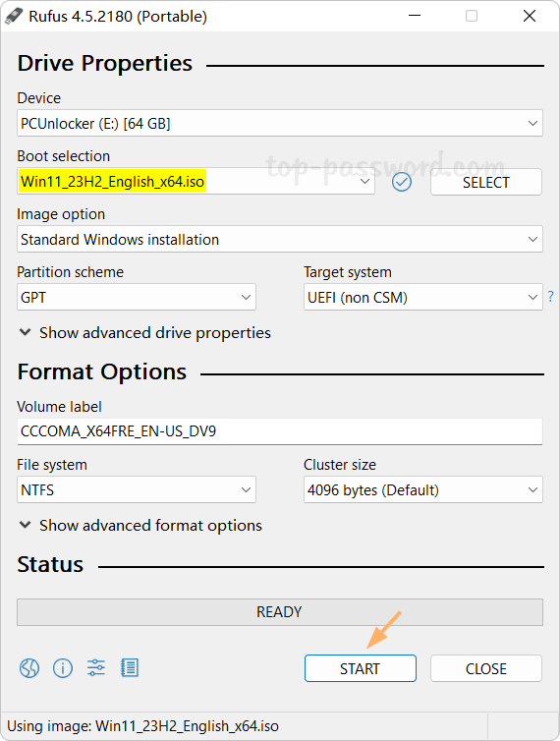Open the Boot selection dropdown
Viewport: 560px width, 741px height.
click(196, 182)
